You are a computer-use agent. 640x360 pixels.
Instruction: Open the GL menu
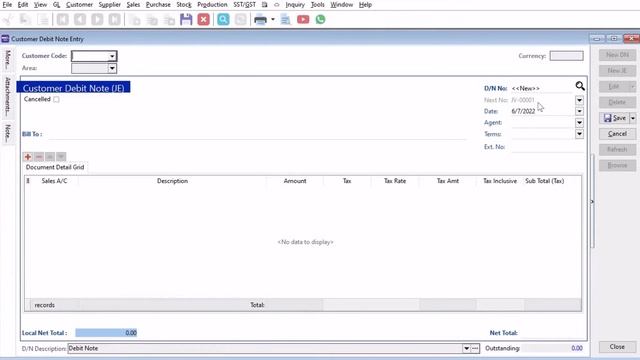click(56, 5)
